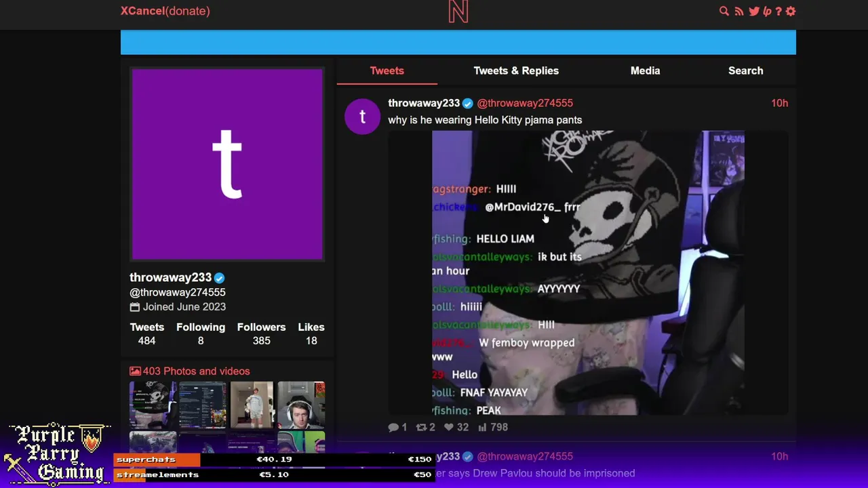
Task: Open the 10h timestamp of first tweet
Action: point(779,103)
